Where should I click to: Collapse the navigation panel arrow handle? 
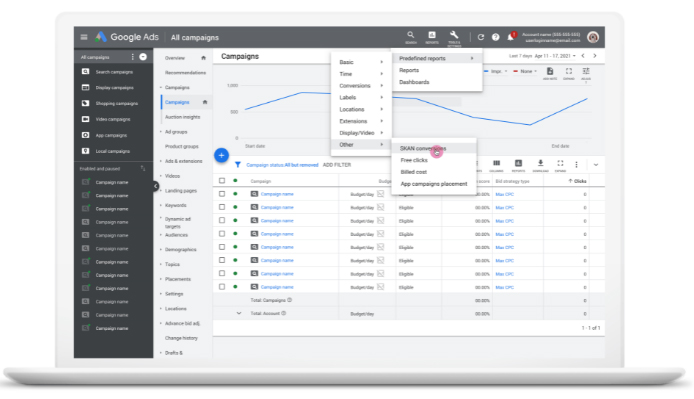coord(156,186)
